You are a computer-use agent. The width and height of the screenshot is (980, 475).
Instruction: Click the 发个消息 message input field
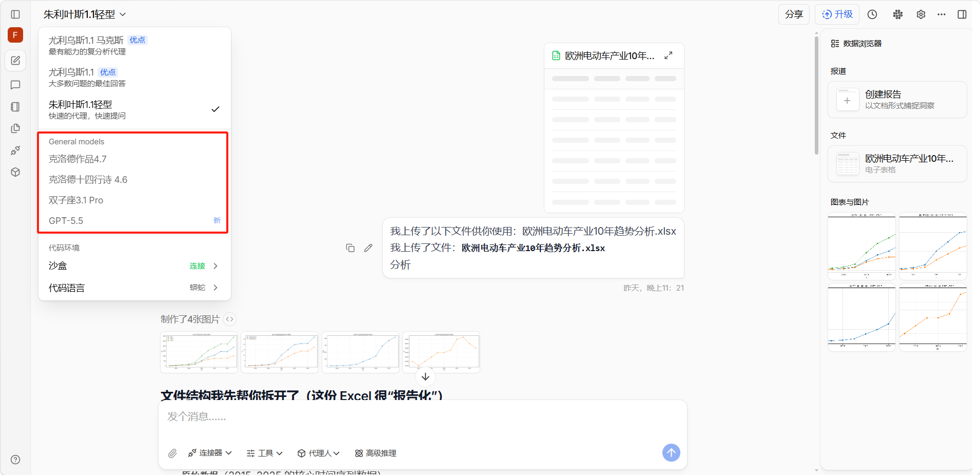click(x=422, y=417)
